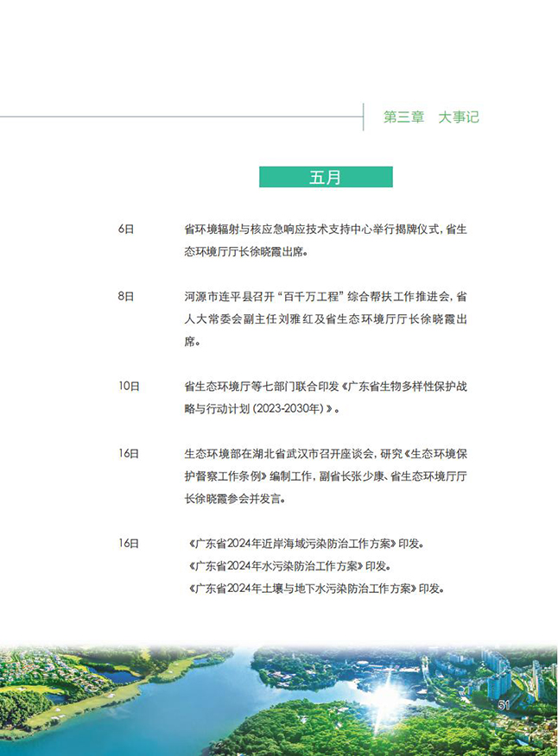Select the 10日 date label
Image resolution: width=558 pixels, height=756 pixels.
coord(129,386)
